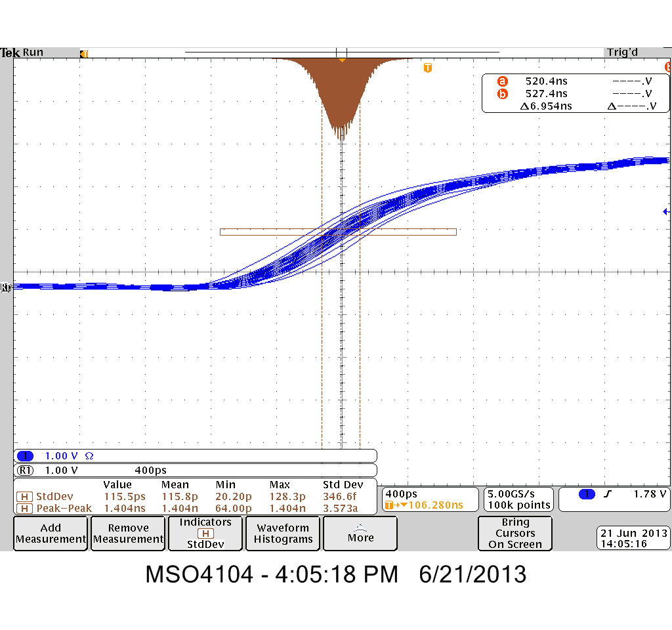Click the 5.00GS/s sample rate readout

(511, 493)
